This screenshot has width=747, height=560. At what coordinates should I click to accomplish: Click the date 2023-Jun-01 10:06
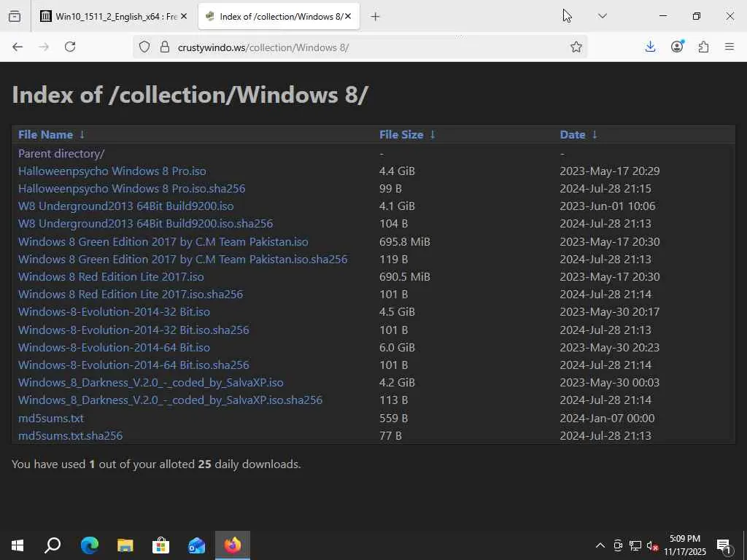608,206
